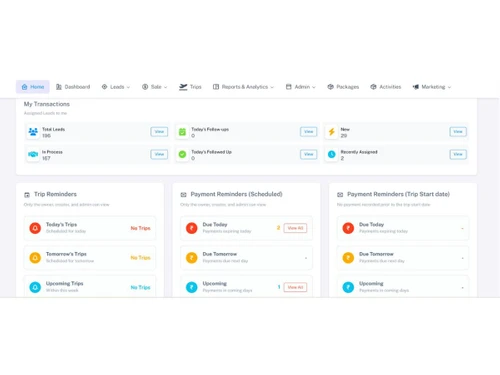Screen dimensions: 500x375
Task: Expand the Admin dropdown menu
Action: [x=300, y=87]
